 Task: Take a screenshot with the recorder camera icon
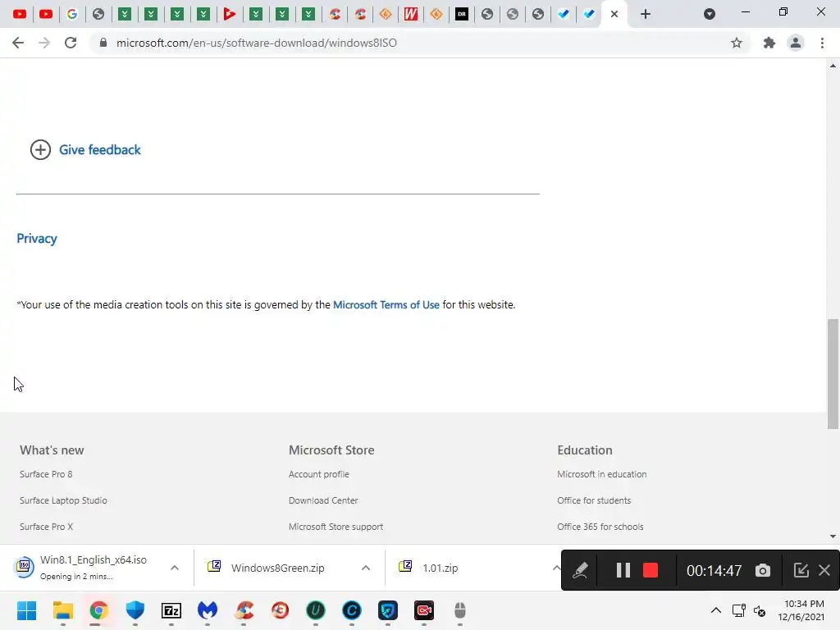[x=763, y=571]
